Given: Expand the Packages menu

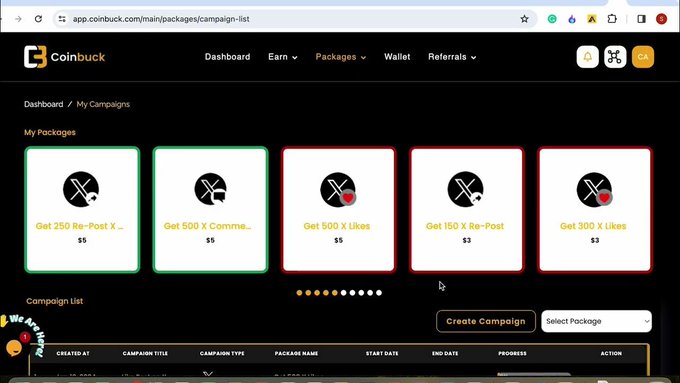Looking at the screenshot, I should pyautogui.click(x=341, y=57).
